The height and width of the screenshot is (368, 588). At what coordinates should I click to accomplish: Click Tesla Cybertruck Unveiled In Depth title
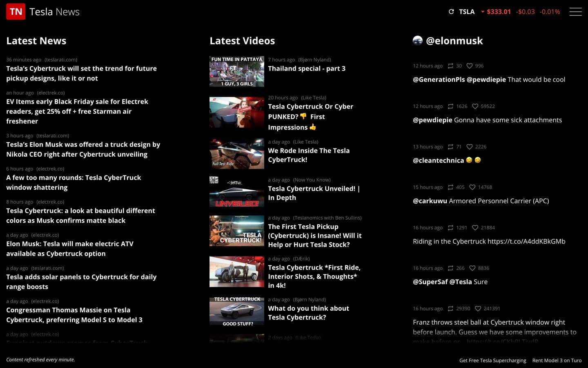click(x=314, y=193)
